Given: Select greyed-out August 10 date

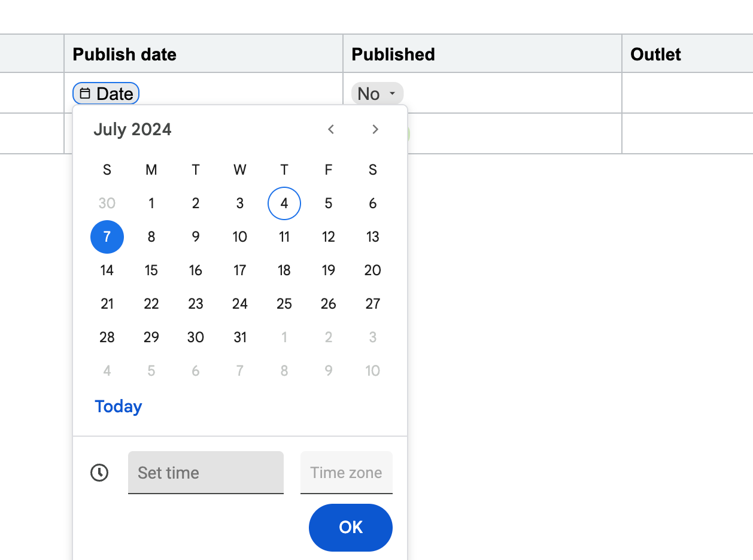Looking at the screenshot, I should pos(373,371).
